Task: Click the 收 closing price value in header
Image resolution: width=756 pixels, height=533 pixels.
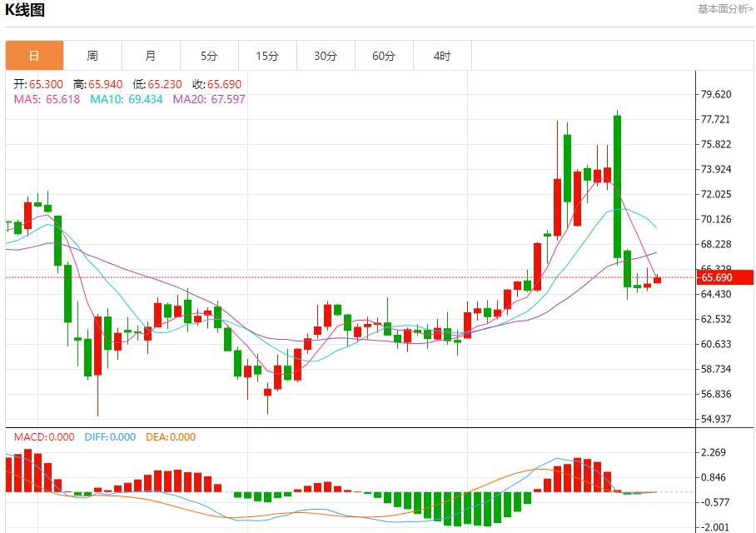Action: pyautogui.click(x=225, y=84)
